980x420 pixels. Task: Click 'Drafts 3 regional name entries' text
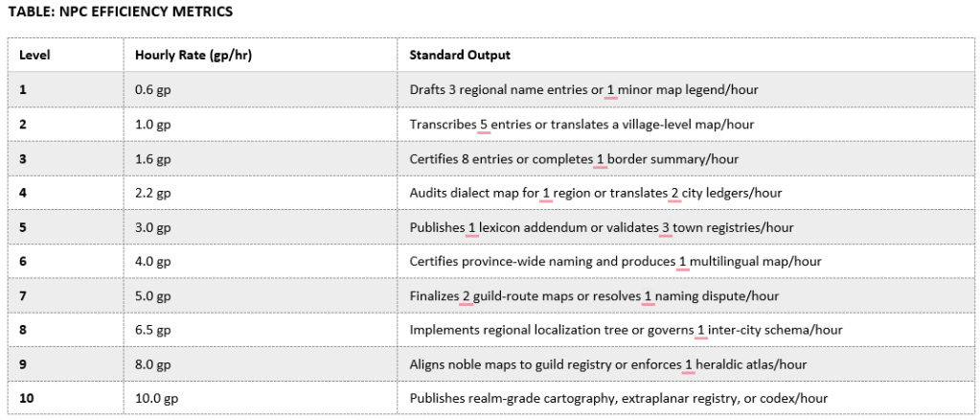499,89
